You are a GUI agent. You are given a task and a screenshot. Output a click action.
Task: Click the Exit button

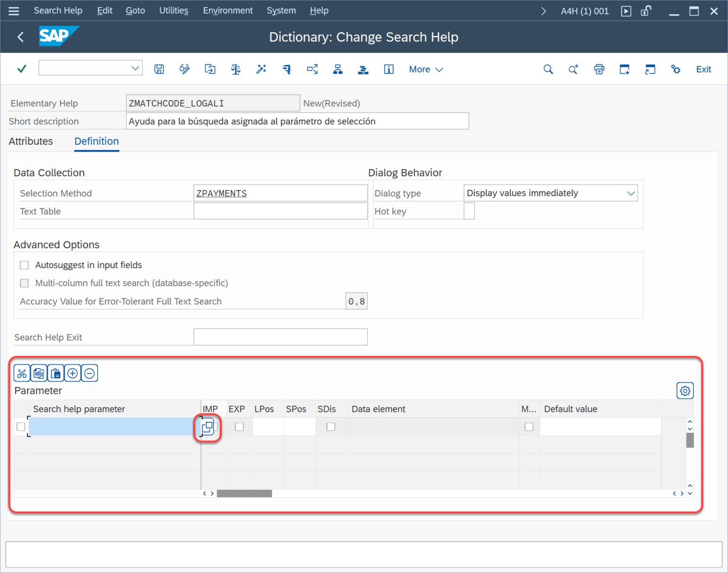tap(703, 69)
